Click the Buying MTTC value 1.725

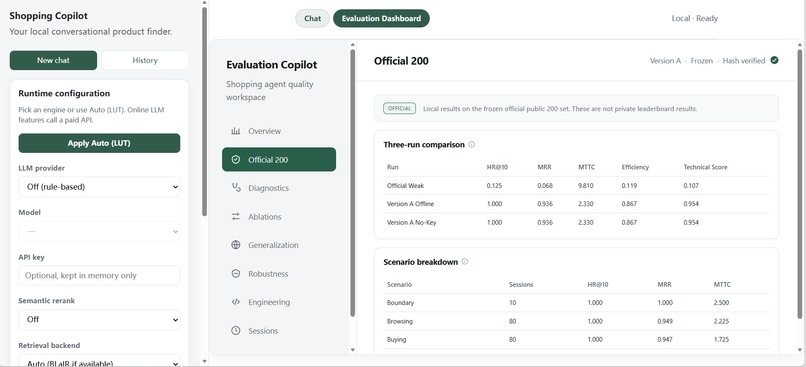[722, 340]
